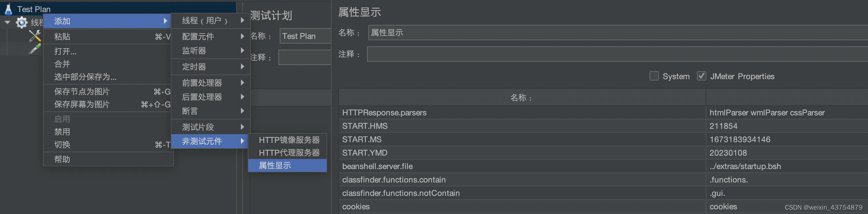The image size is (868, 214).
Task: Enable the System properties checkbox
Action: (654, 76)
